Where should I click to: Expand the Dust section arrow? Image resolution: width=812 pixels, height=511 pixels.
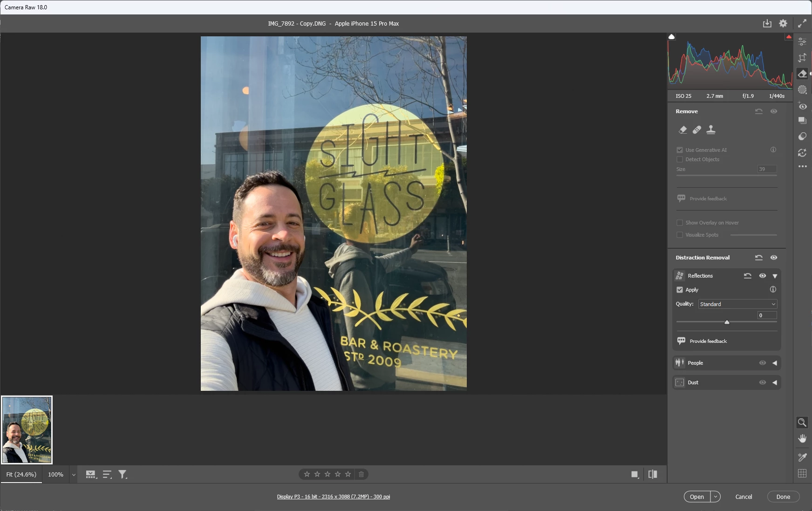click(x=775, y=382)
